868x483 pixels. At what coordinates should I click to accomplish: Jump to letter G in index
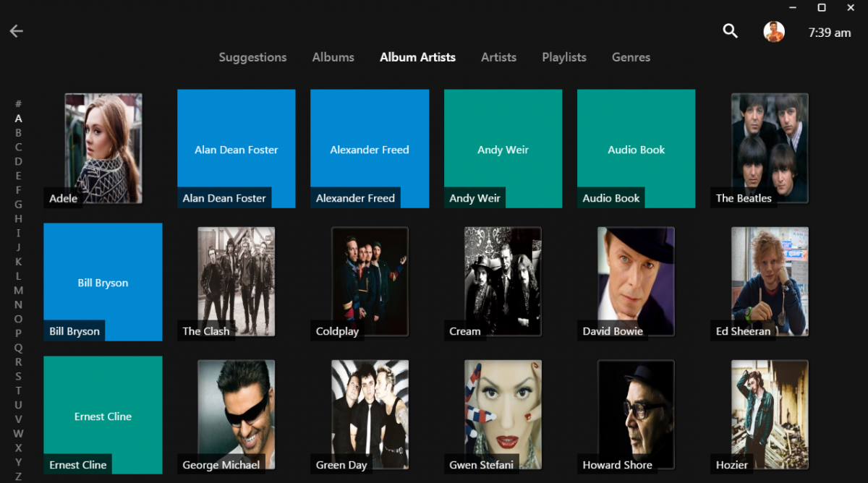19,205
